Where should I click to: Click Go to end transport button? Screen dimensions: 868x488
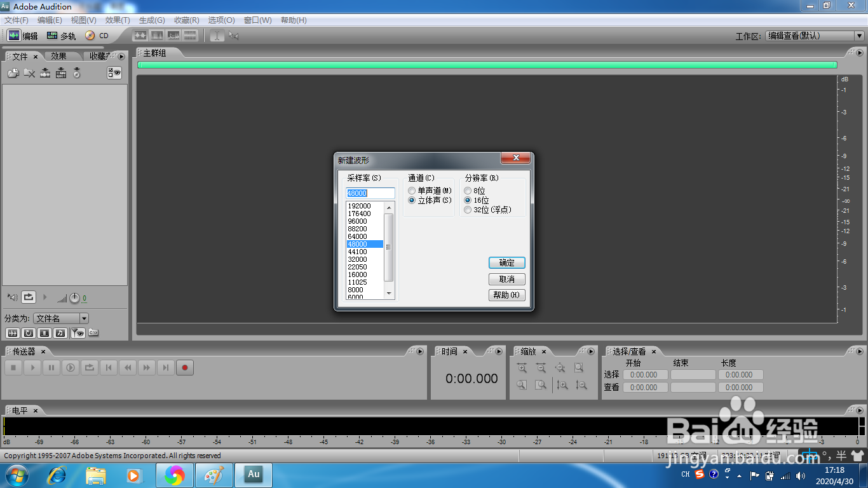[x=166, y=367]
